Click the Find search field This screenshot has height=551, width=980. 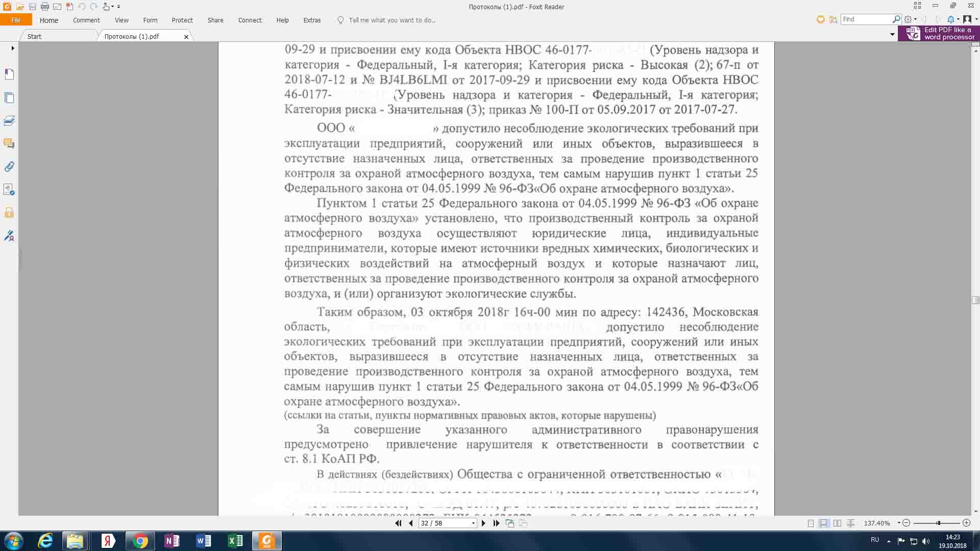click(866, 19)
